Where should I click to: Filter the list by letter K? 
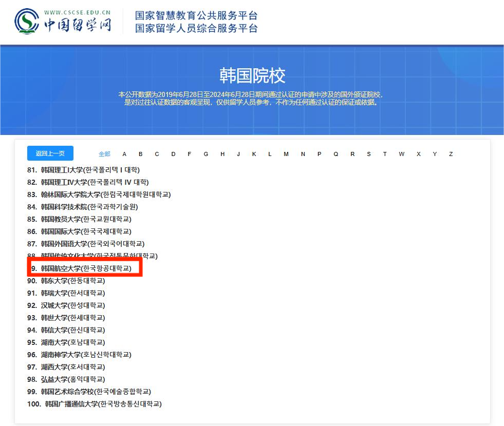[254, 154]
